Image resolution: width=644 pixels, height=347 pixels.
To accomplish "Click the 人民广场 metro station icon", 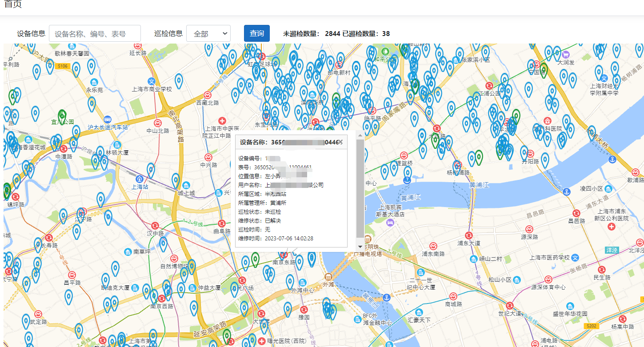I will coord(242,280).
